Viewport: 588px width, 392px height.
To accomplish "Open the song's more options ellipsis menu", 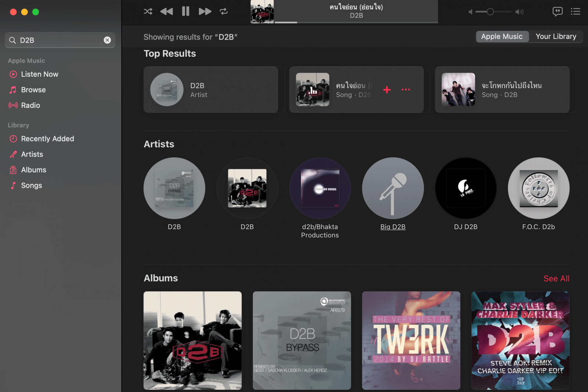I will click(406, 90).
